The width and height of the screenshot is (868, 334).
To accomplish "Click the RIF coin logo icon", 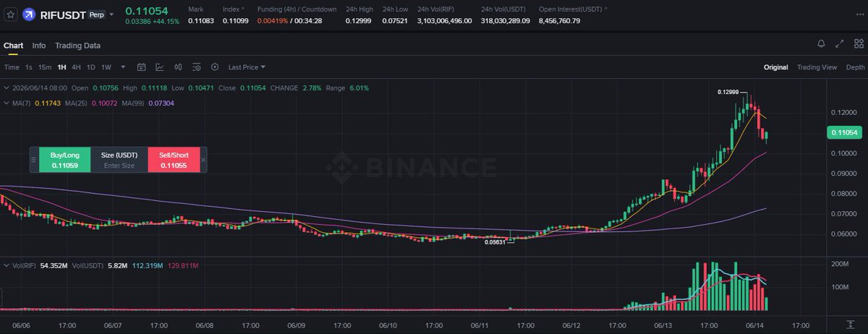I will click(x=29, y=14).
